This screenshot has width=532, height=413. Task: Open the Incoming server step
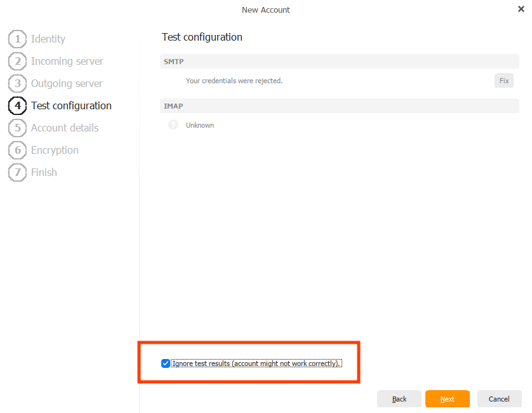tap(67, 61)
